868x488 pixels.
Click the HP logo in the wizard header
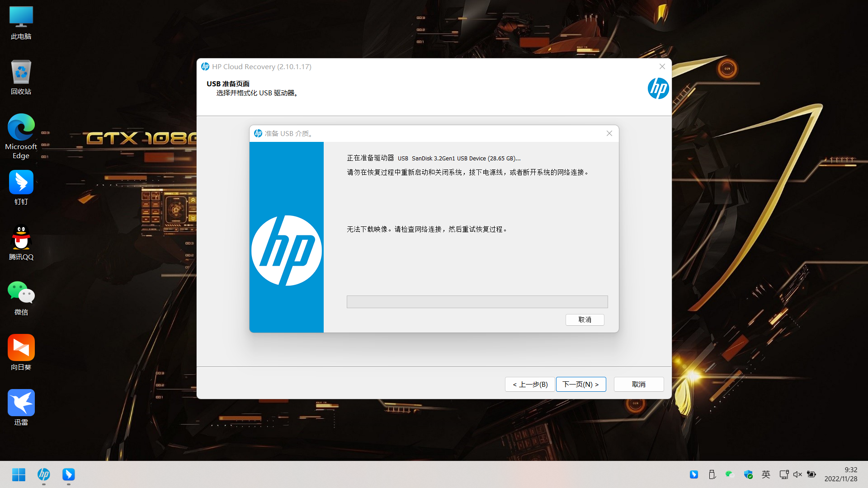[x=658, y=88]
